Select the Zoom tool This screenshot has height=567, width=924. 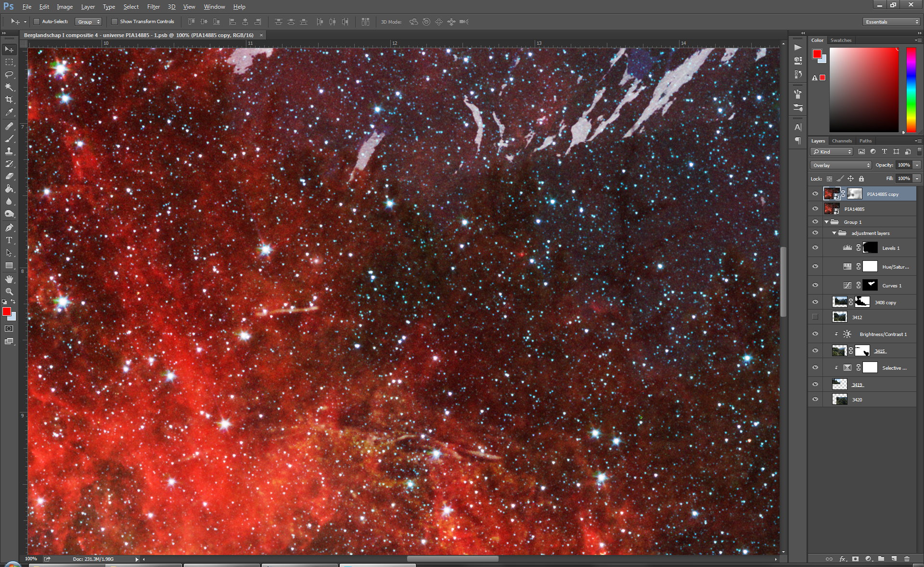(9, 292)
